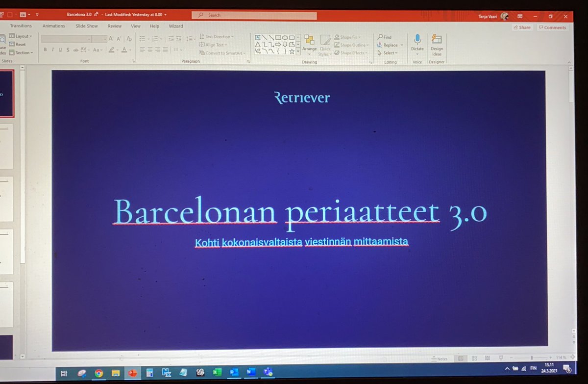Open the Text Direction dropdown
The image size is (588, 384).
pos(217,37)
